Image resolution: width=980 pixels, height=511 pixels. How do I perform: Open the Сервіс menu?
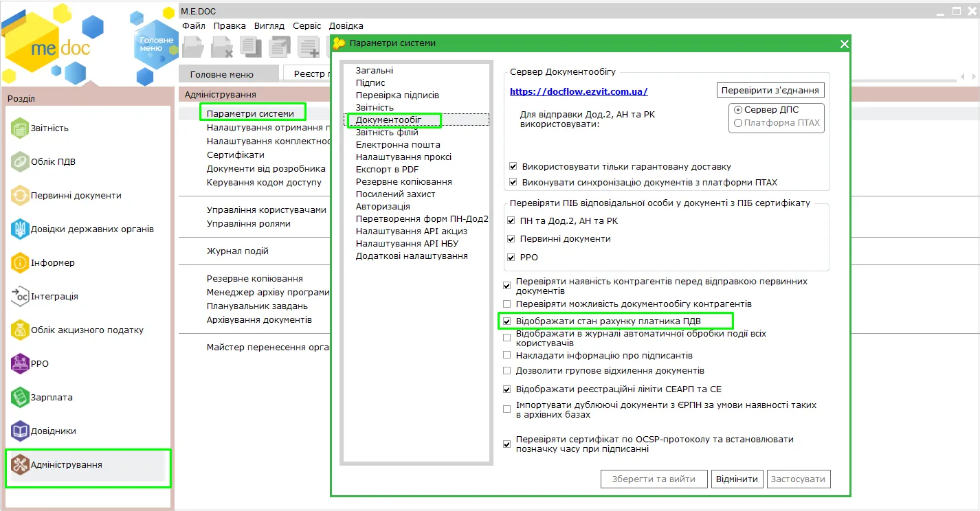307,25
